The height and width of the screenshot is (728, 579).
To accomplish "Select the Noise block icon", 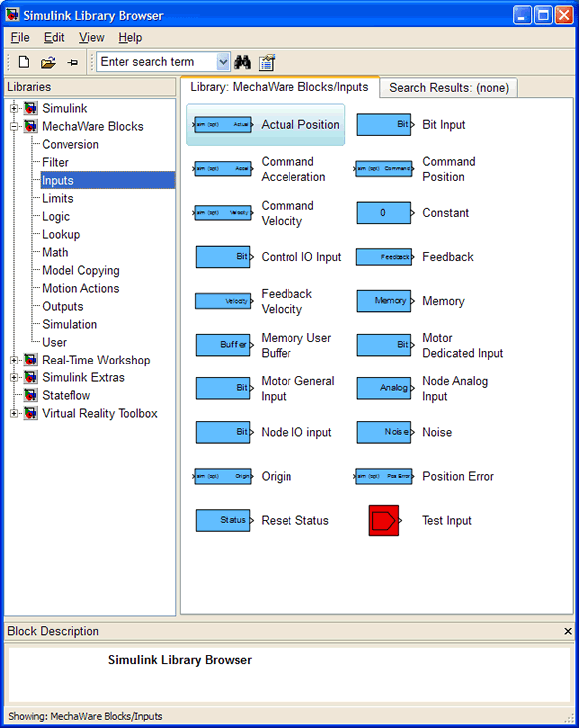I will pos(385,432).
